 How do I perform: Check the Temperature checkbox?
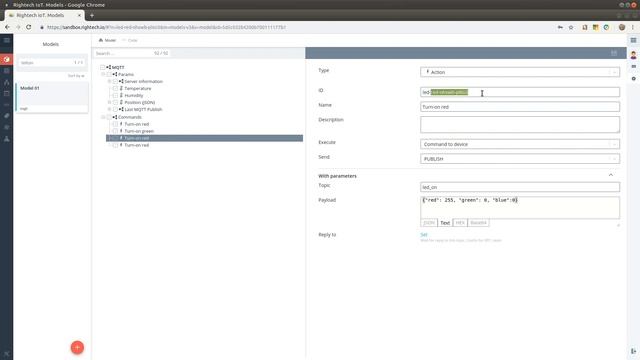tap(115, 89)
